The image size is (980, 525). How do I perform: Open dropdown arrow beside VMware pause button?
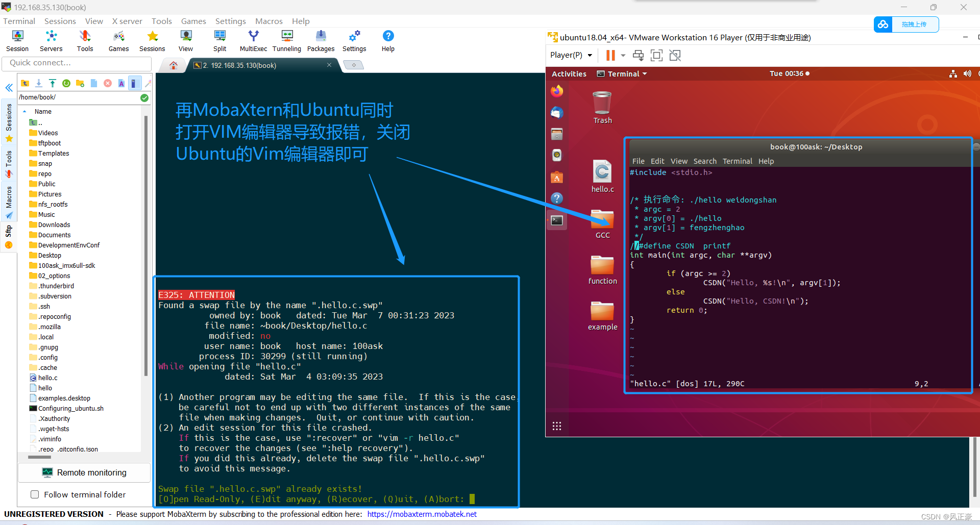(x=623, y=55)
